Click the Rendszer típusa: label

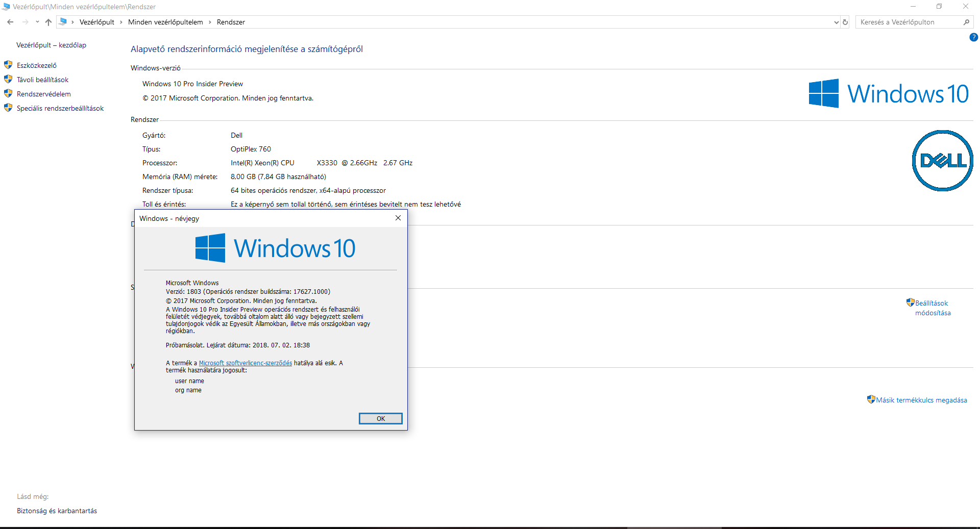[168, 190]
